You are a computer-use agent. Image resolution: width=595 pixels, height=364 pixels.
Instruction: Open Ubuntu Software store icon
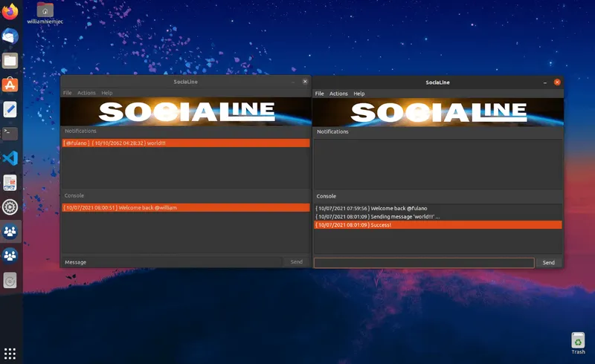(10, 85)
